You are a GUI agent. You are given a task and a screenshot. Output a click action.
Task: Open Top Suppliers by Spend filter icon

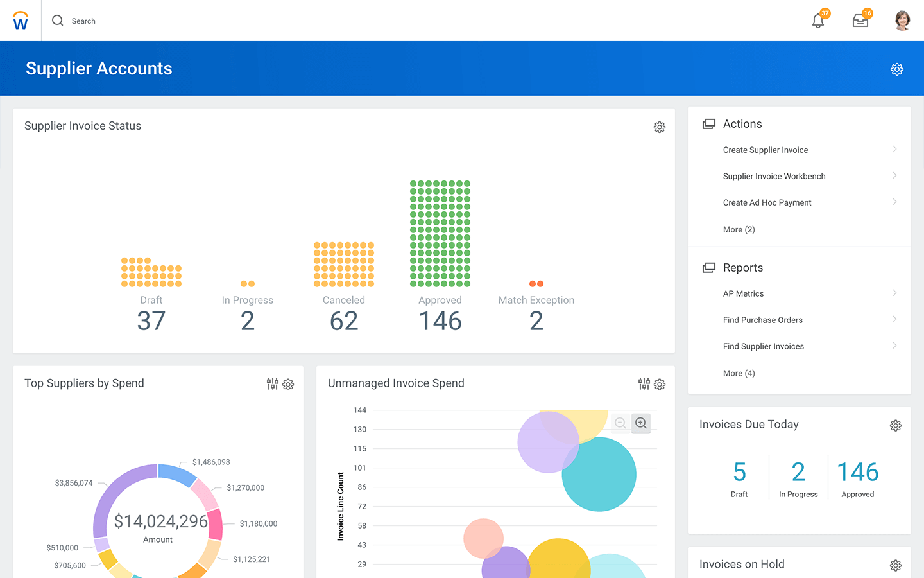point(273,384)
